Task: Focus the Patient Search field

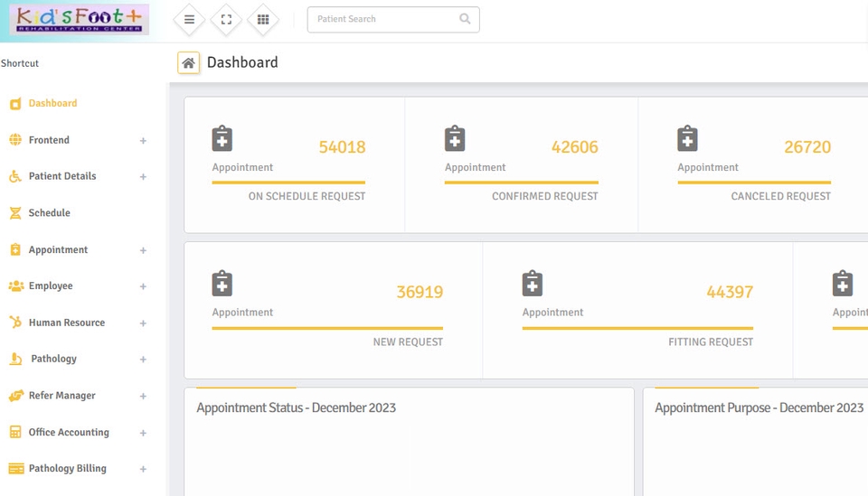Action: click(393, 19)
